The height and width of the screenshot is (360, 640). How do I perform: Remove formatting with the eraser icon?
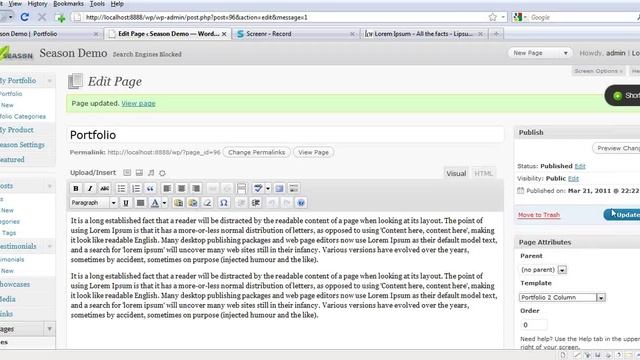coord(208,203)
